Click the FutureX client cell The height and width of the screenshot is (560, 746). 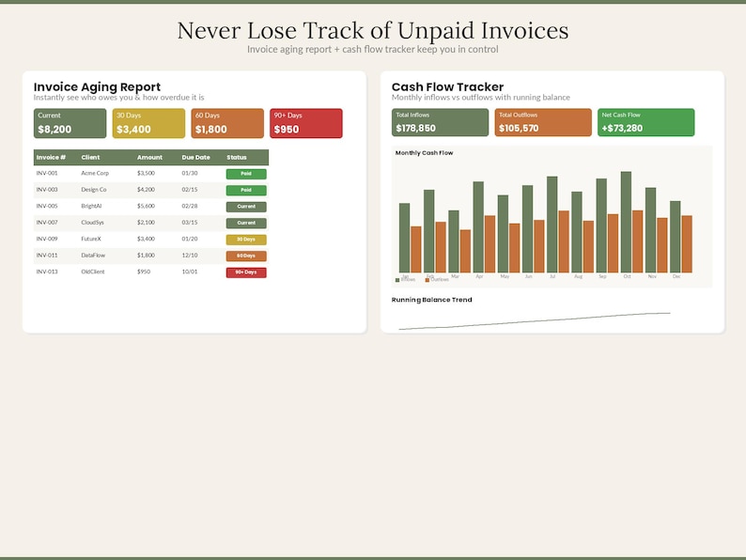[91, 239]
